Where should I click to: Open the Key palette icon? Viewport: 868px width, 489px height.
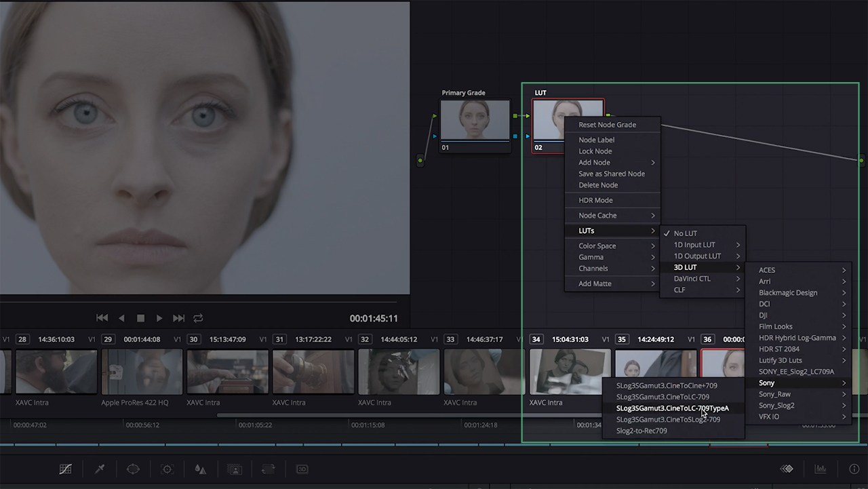coord(234,469)
